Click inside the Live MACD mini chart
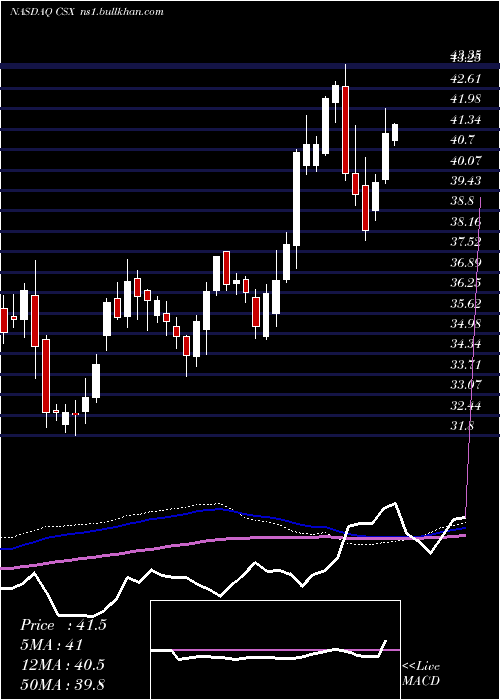The height and width of the screenshot is (700, 500). (x=275, y=650)
